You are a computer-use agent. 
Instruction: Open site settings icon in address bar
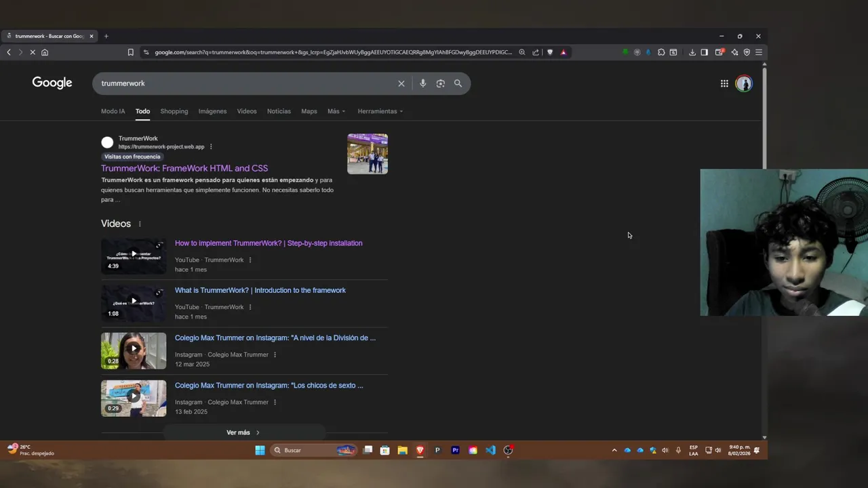(146, 52)
